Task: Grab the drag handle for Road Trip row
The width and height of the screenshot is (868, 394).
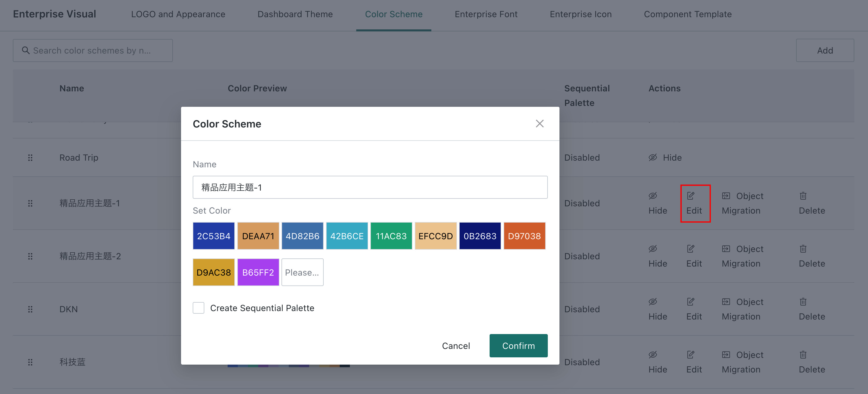Action: (x=30, y=158)
